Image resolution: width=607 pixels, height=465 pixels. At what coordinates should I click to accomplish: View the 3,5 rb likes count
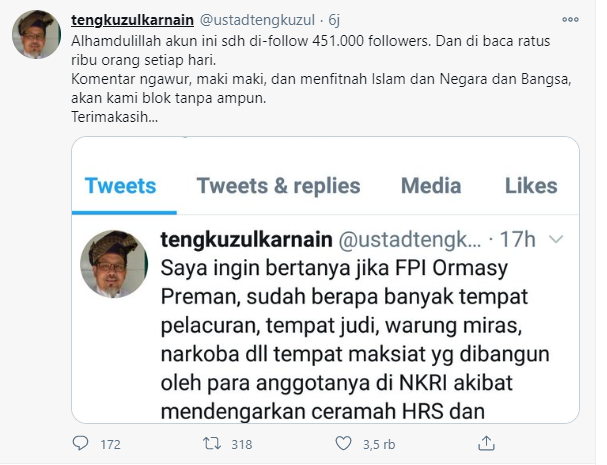[379, 444]
